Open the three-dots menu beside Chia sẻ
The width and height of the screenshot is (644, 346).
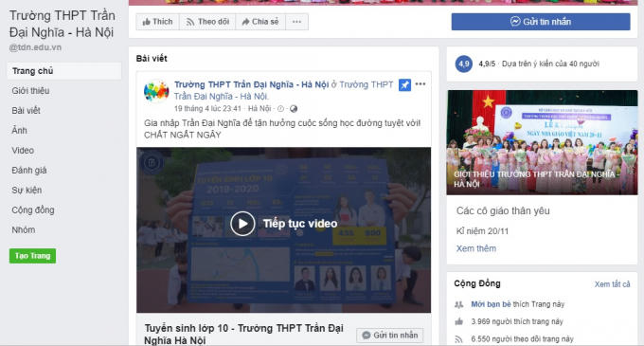pos(296,22)
